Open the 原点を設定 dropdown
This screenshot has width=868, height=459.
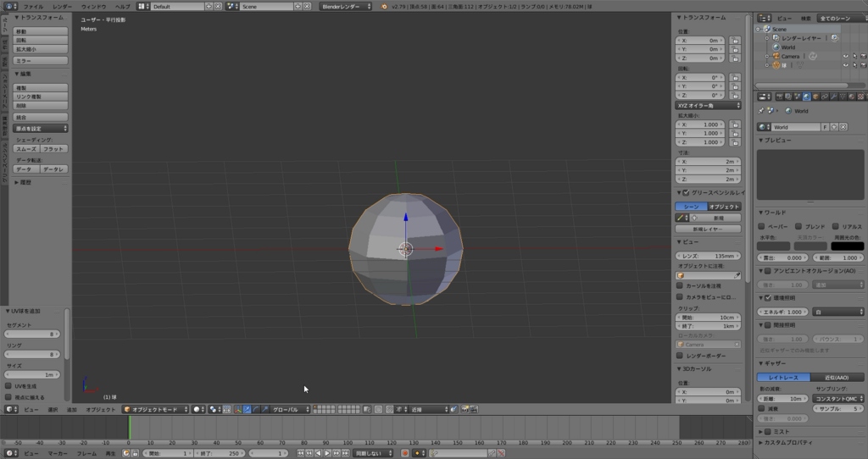tap(41, 128)
